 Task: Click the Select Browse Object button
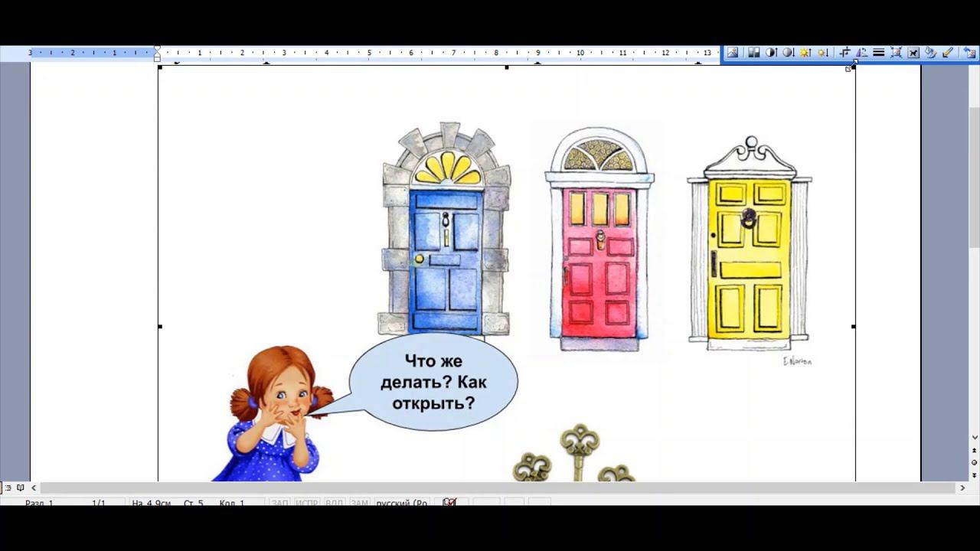[974, 462]
